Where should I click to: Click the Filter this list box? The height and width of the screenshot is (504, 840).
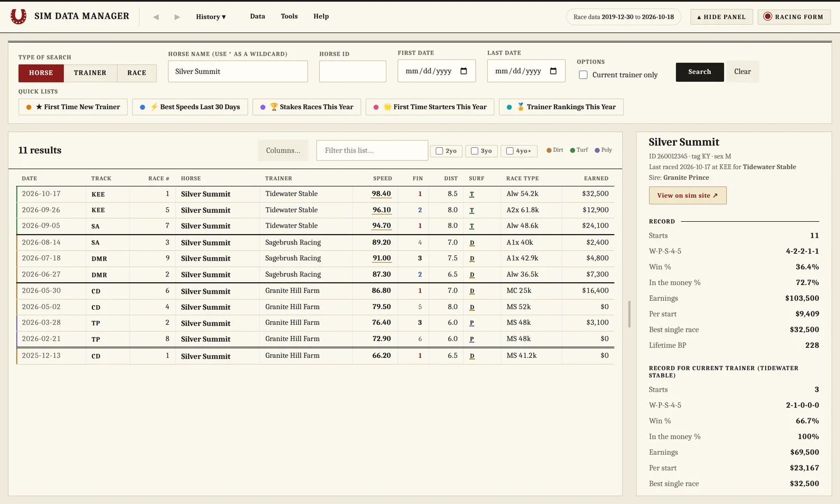click(372, 151)
